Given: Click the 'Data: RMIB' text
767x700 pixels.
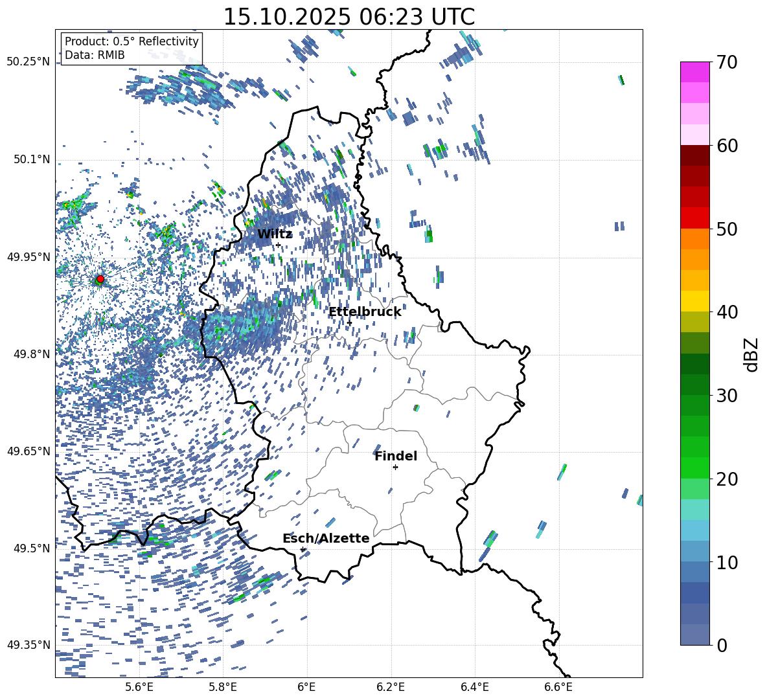Looking at the screenshot, I should [x=95, y=55].
